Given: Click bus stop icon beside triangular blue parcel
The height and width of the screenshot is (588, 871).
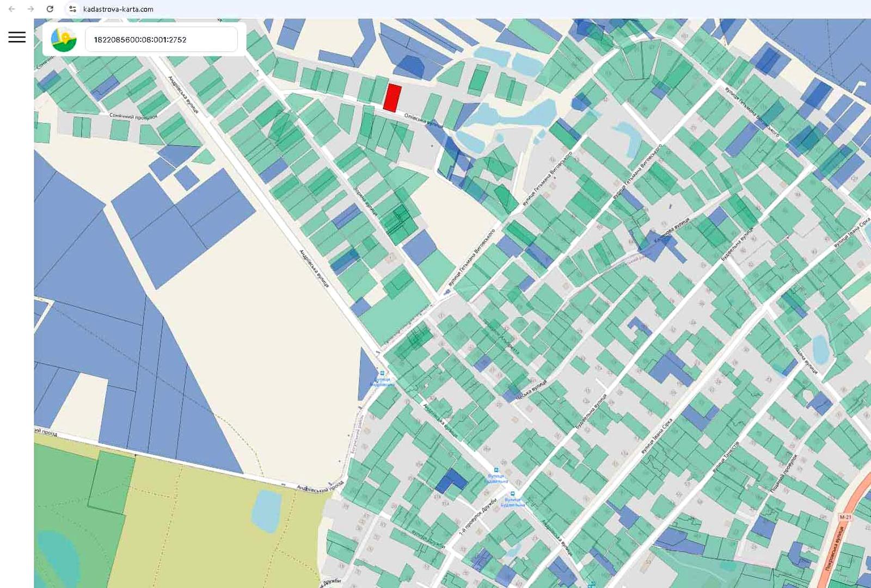Looking at the screenshot, I should pos(382,374).
